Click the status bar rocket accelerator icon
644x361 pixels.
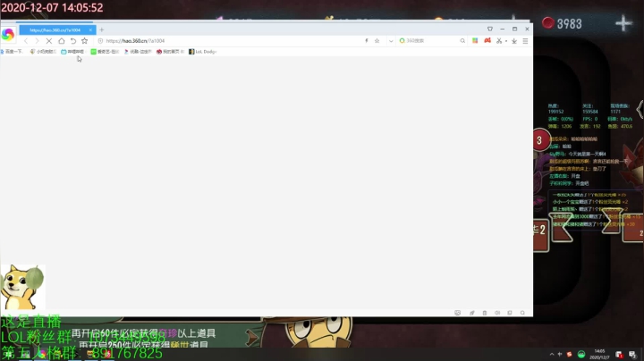(472, 313)
